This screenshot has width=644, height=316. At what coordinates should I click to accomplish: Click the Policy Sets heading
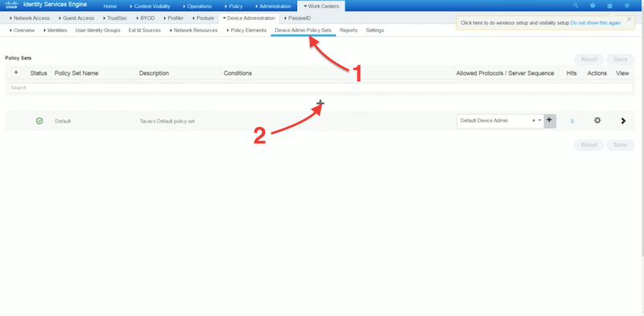[18, 58]
